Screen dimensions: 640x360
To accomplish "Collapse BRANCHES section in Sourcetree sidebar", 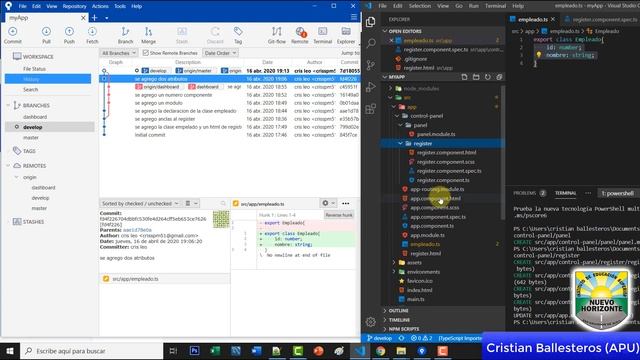I will tap(8, 105).
